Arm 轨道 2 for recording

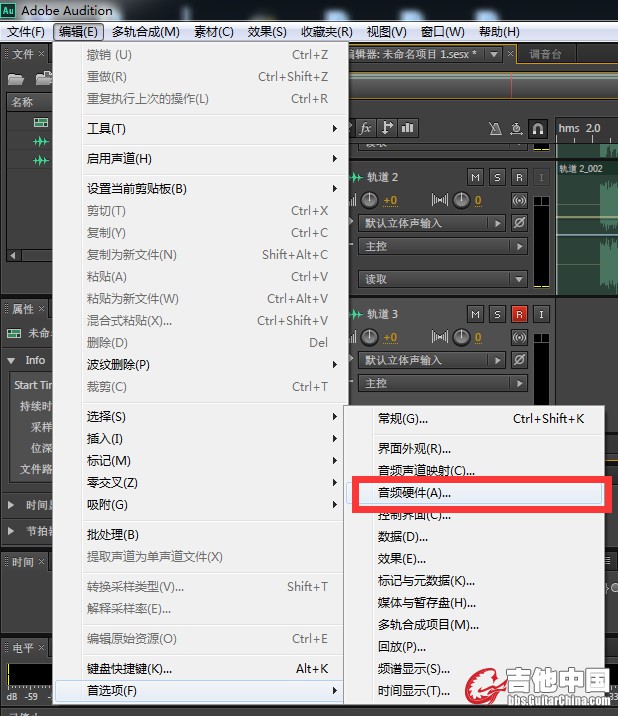519,177
